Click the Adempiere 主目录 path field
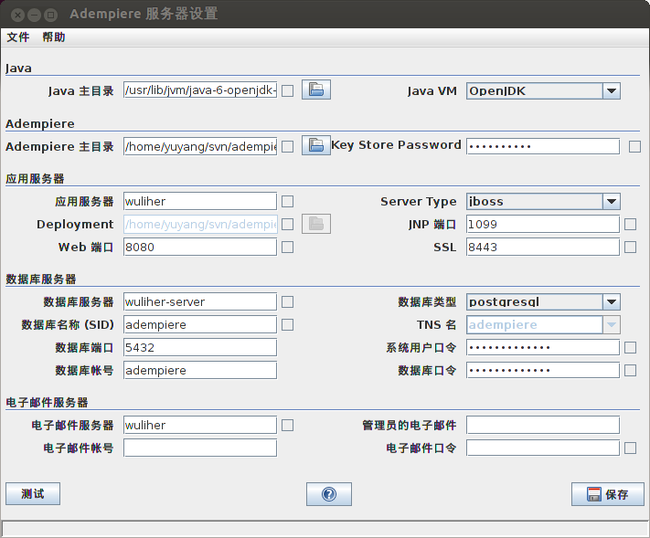This screenshot has height=538, width=650. [x=200, y=146]
